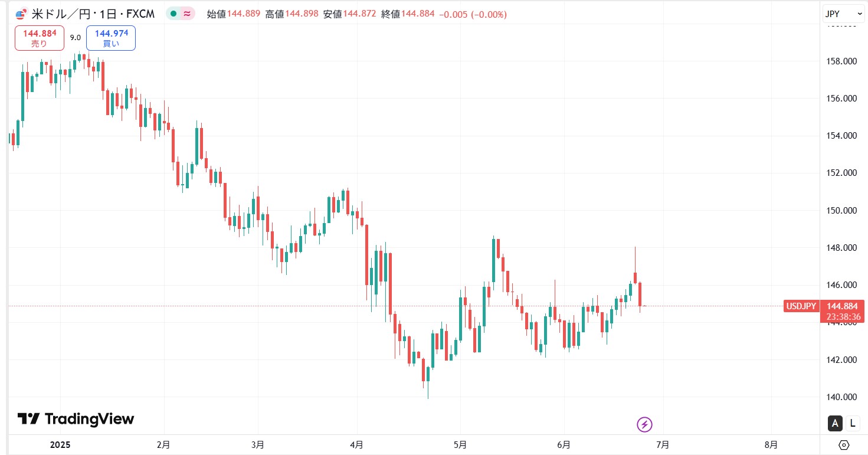The height and width of the screenshot is (455, 868).
Task: Click the USDJPY price line label
Action: pyautogui.click(x=801, y=306)
